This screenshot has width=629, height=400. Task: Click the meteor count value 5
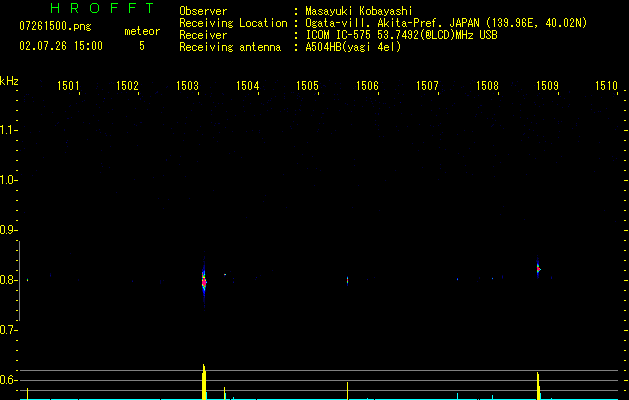(142, 46)
